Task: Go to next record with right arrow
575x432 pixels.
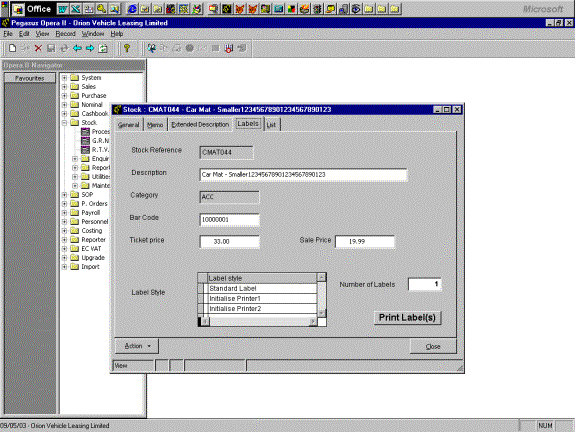Action: (90, 48)
